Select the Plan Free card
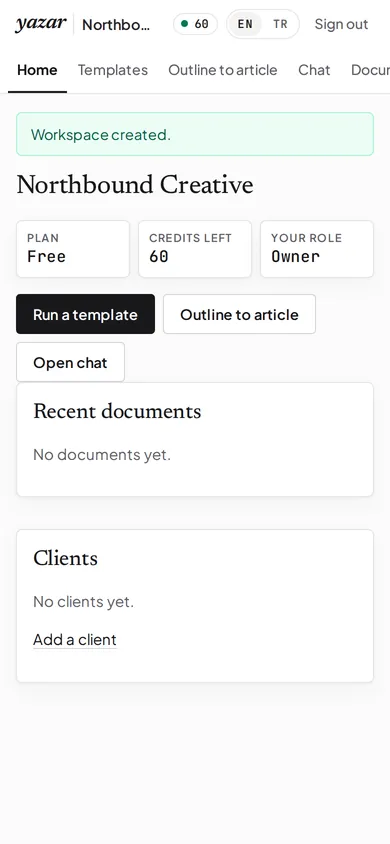390x844 pixels. 73,249
